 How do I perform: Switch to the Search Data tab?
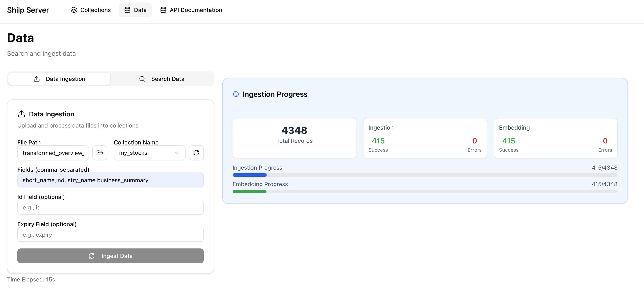pos(162,79)
